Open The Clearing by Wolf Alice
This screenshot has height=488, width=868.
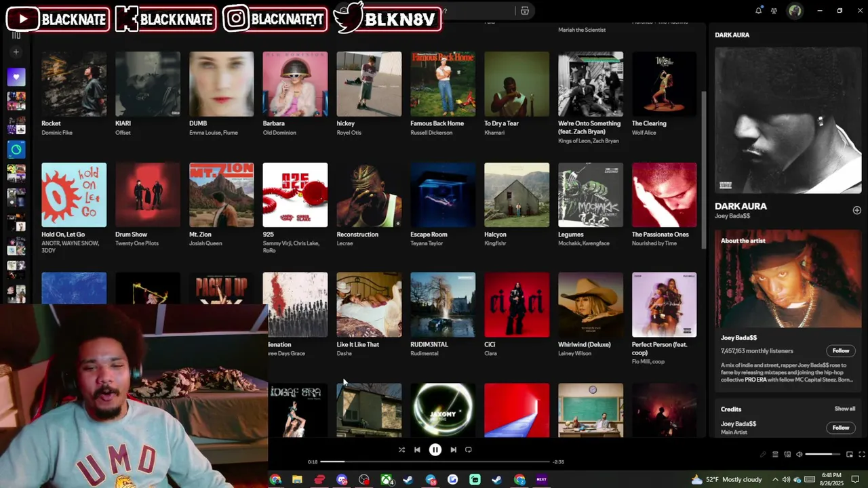pyautogui.click(x=664, y=84)
